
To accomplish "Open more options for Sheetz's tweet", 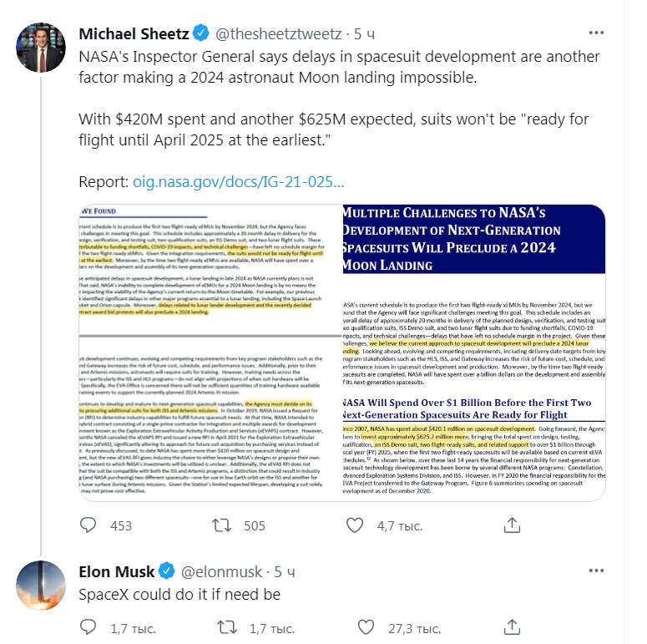I will pos(596,33).
